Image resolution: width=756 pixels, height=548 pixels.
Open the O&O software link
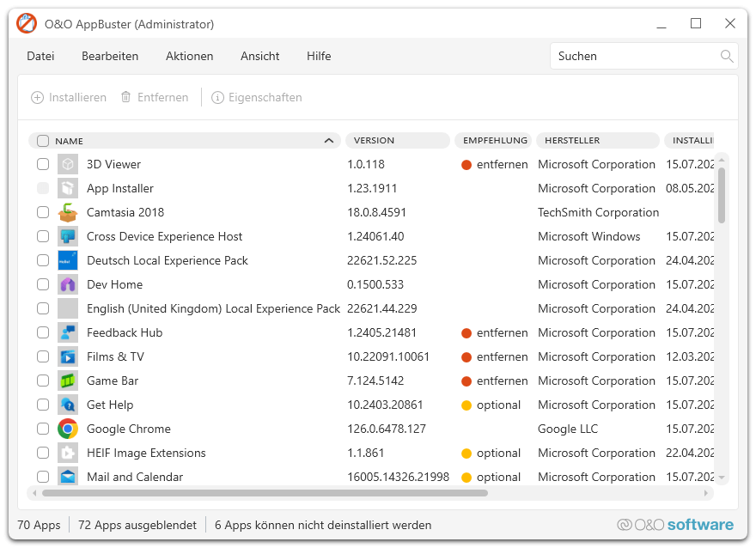(675, 525)
